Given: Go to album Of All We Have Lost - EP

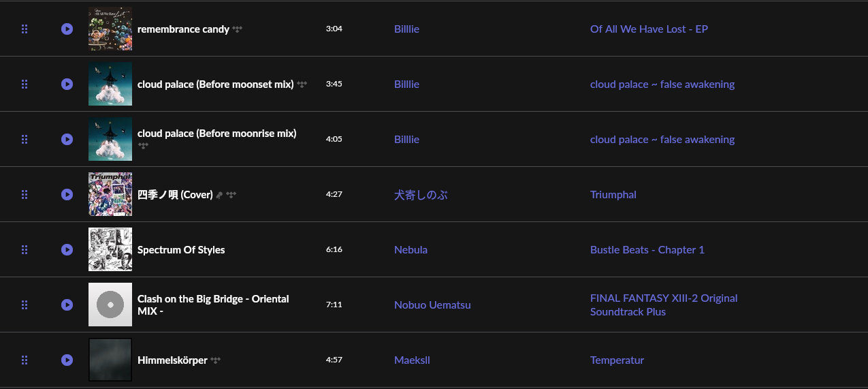Looking at the screenshot, I should pos(649,29).
